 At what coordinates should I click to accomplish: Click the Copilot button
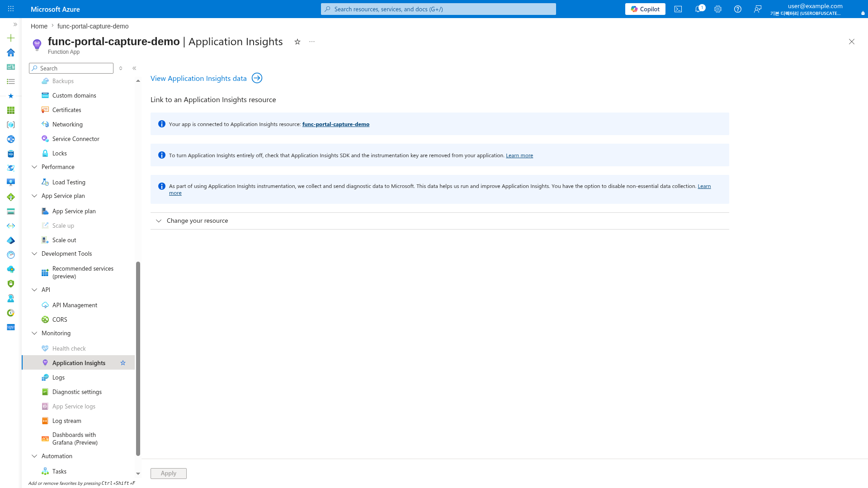pos(645,9)
